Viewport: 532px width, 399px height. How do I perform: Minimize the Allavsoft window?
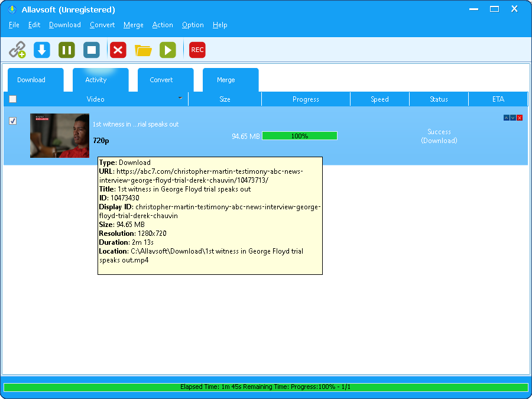point(473,9)
